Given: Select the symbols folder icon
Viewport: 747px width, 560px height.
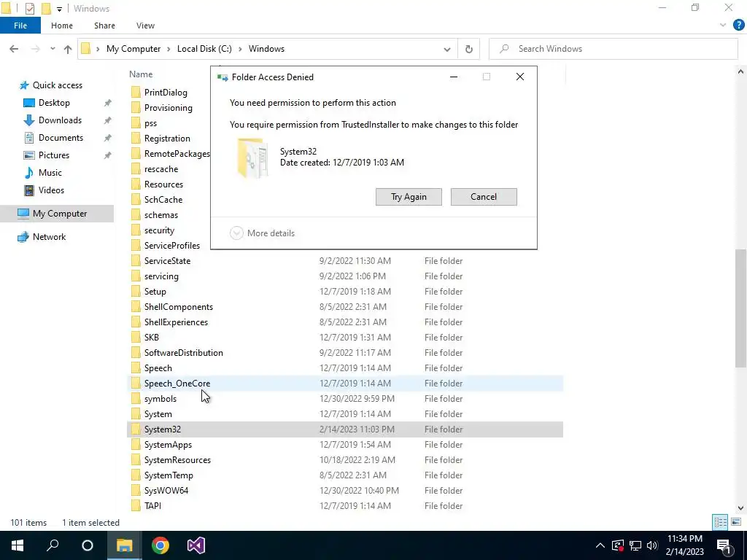Looking at the screenshot, I should [x=136, y=399].
